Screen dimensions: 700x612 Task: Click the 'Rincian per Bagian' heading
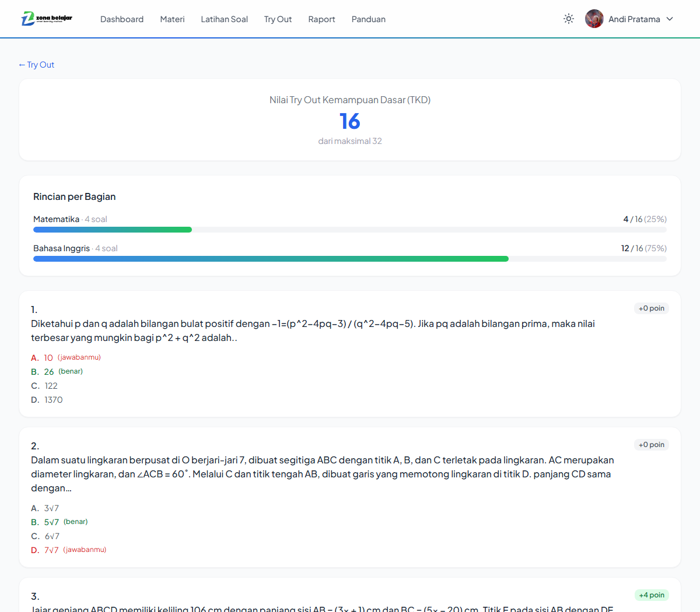click(74, 196)
